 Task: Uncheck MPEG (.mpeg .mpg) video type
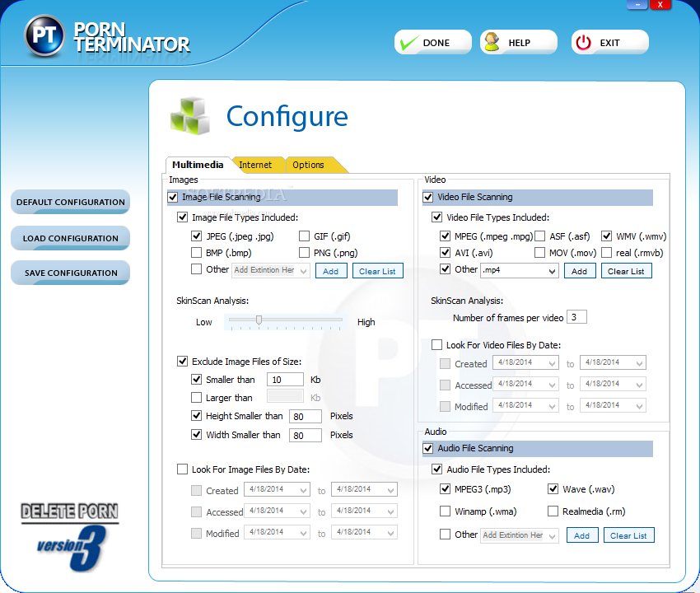(x=445, y=236)
